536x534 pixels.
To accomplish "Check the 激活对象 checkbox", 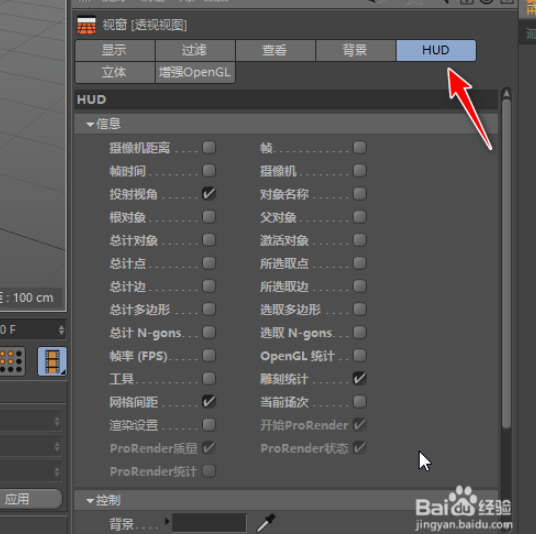I will [x=360, y=240].
